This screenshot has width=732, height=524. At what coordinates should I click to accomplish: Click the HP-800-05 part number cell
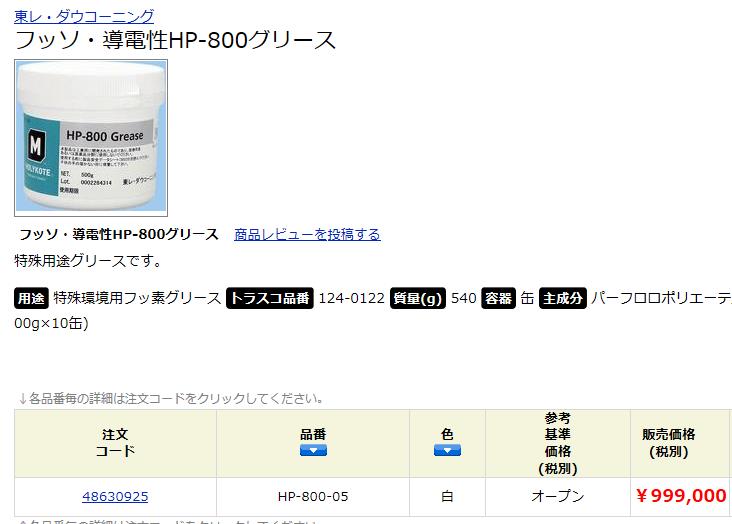click(313, 496)
